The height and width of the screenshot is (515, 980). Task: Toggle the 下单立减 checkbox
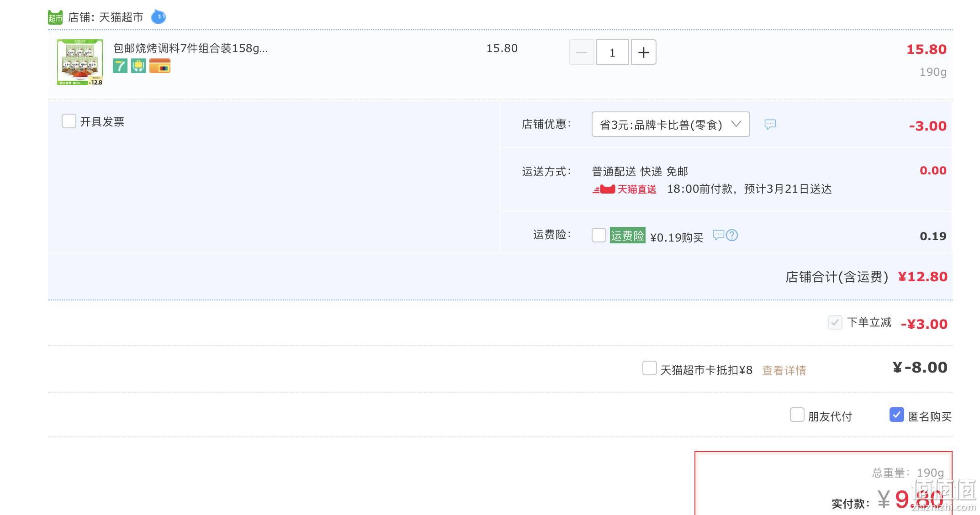(x=835, y=322)
